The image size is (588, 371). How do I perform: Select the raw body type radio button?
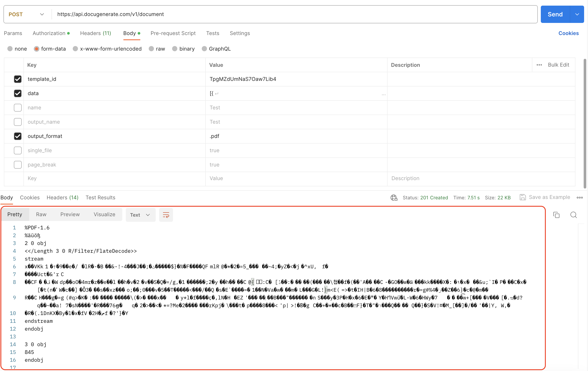point(151,49)
